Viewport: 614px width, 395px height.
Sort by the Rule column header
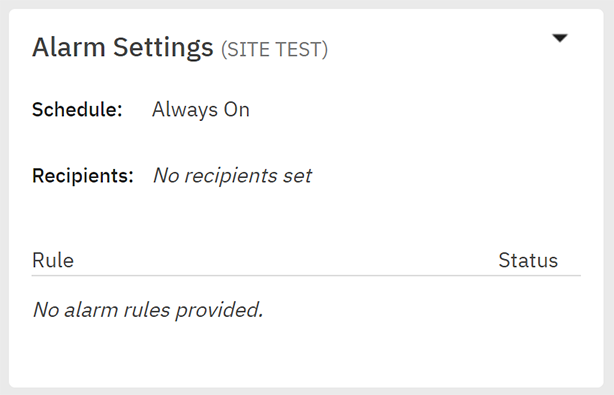(x=53, y=260)
